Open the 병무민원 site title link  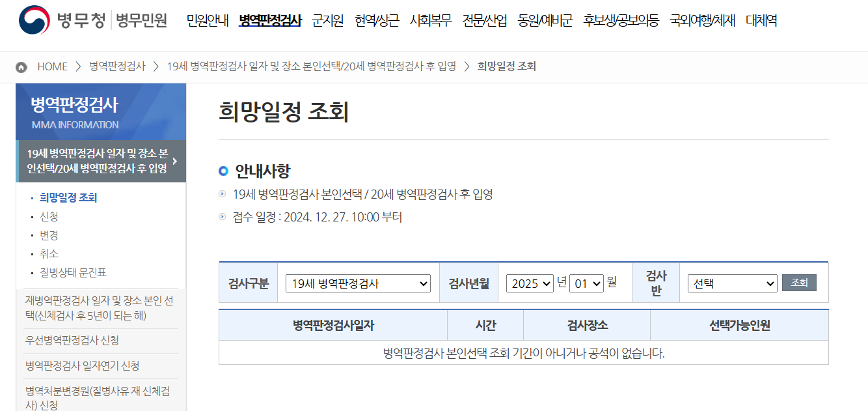point(141,21)
